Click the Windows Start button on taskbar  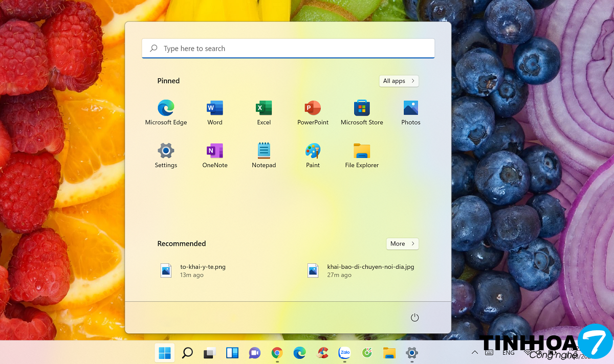[165, 353]
